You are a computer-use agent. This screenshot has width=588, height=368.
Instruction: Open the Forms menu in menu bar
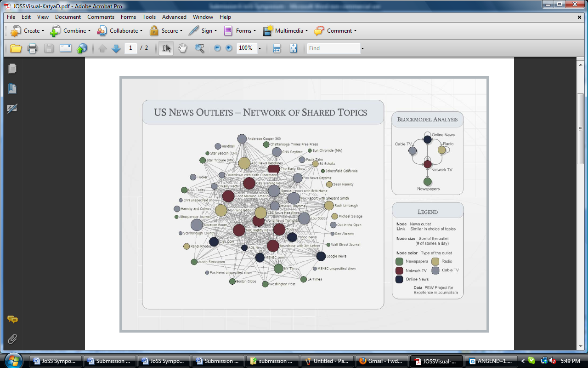[x=128, y=17]
